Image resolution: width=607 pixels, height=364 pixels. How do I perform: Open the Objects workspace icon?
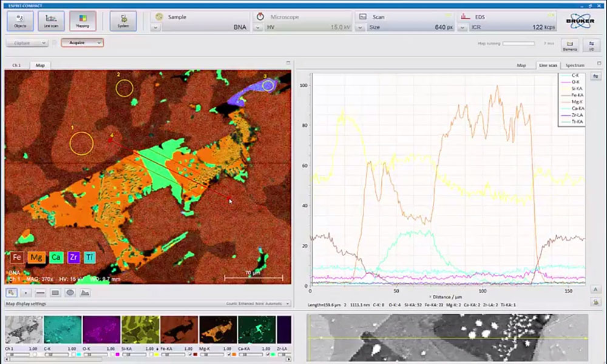pos(20,21)
